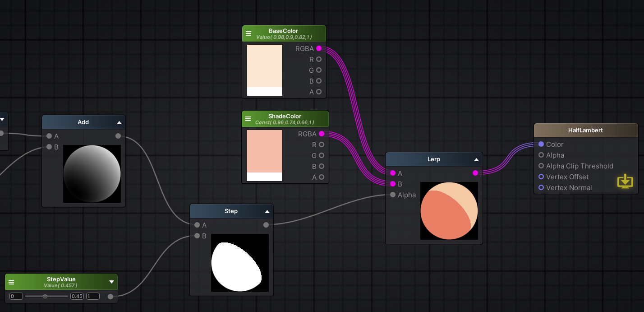644x312 pixels.
Task: Open the StepValue dropdown arrow
Action: pos(111,282)
